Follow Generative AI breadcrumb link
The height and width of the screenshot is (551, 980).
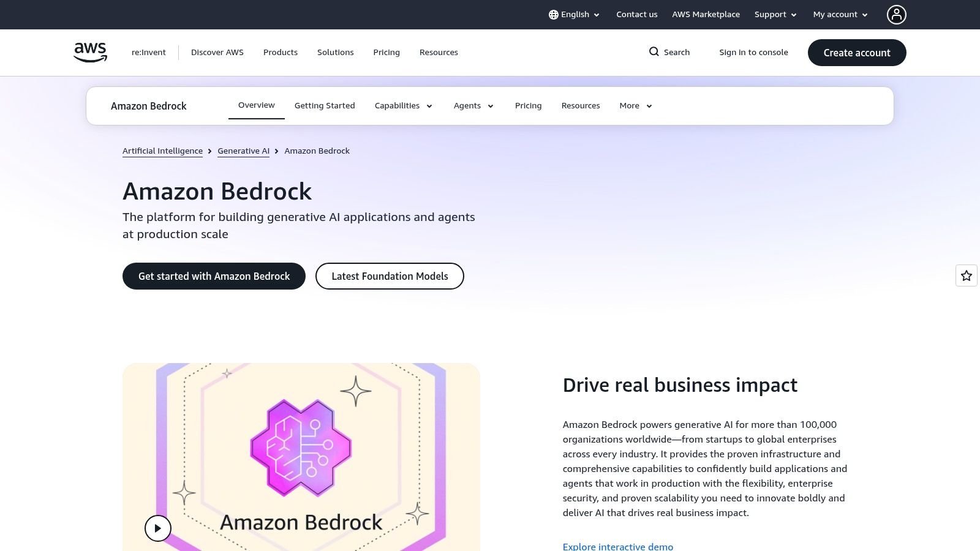coord(243,151)
